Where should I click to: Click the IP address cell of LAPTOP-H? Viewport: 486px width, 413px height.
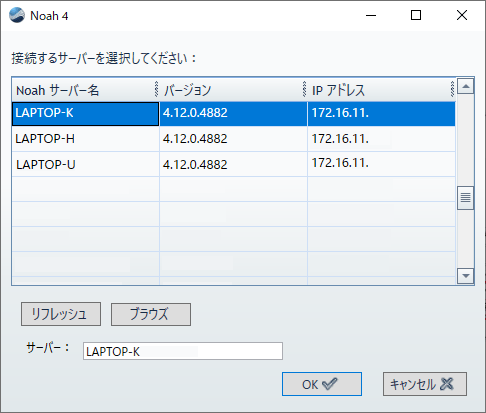pos(381,139)
